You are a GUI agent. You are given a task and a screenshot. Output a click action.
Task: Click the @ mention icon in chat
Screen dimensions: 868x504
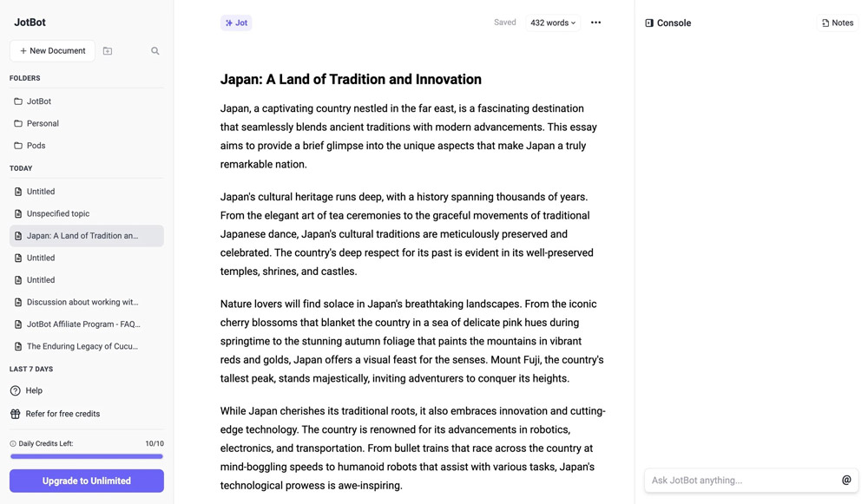pyautogui.click(x=846, y=481)
